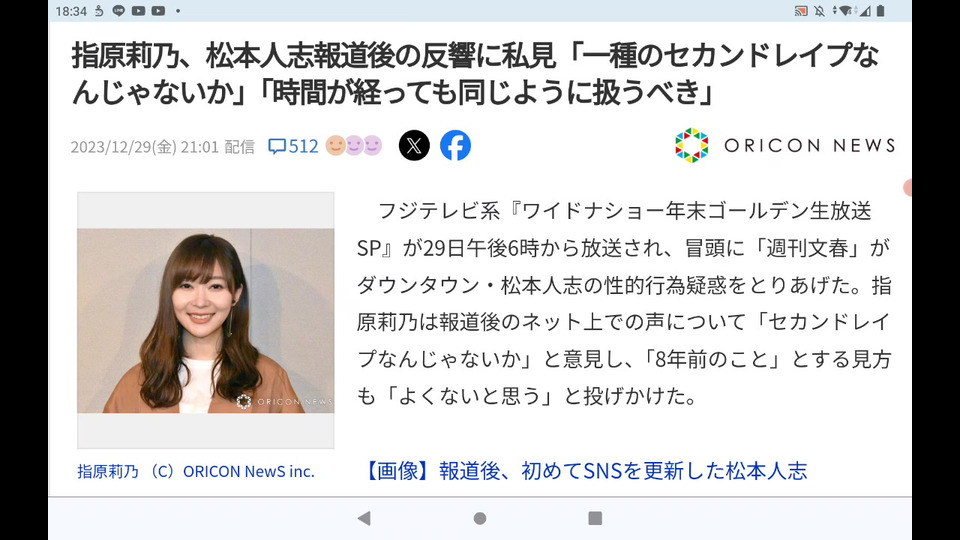Viewport: 960px width, 540px height.
Task: Tap the Android back triangle button
Action: (x=364, y=519)
